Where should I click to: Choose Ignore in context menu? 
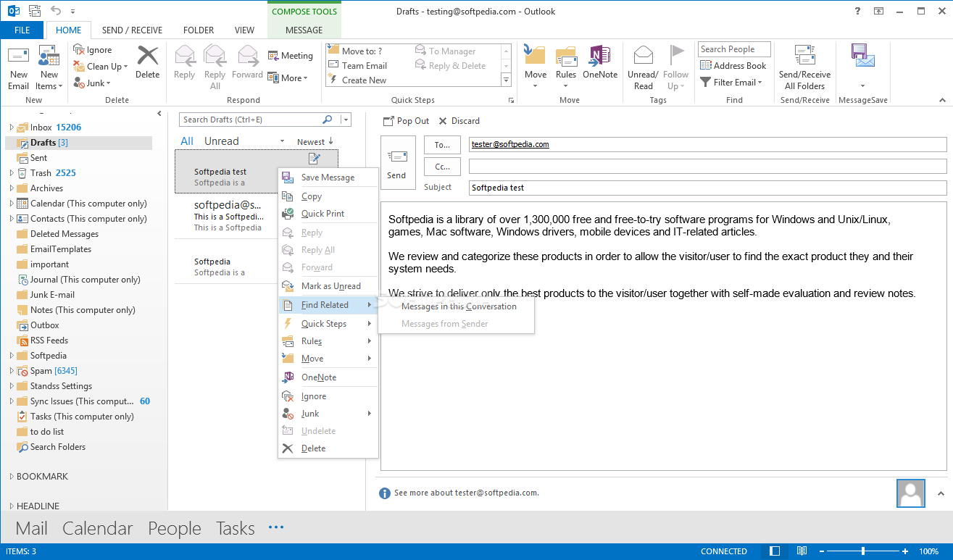coord(328,396)
